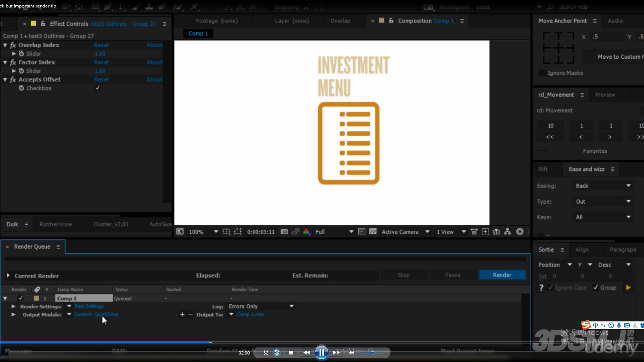Open Active Camera view dropdown
The image size is (644, 362).
pos(405,232)
